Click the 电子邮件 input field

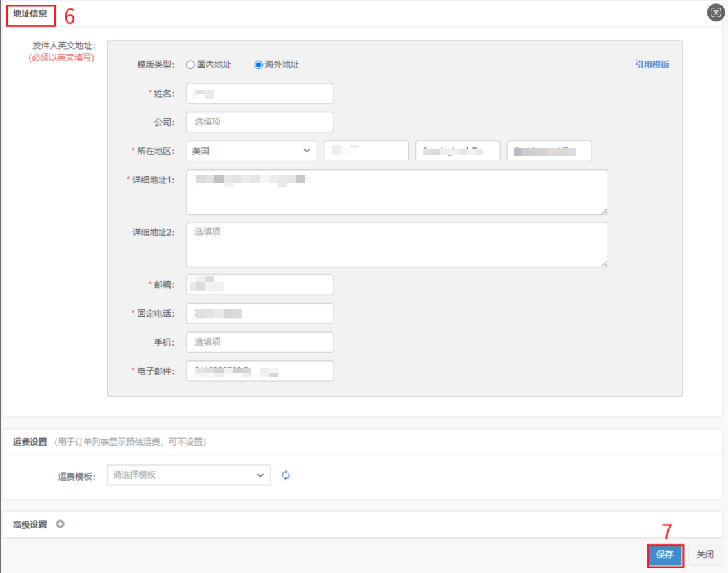[260, 371]
